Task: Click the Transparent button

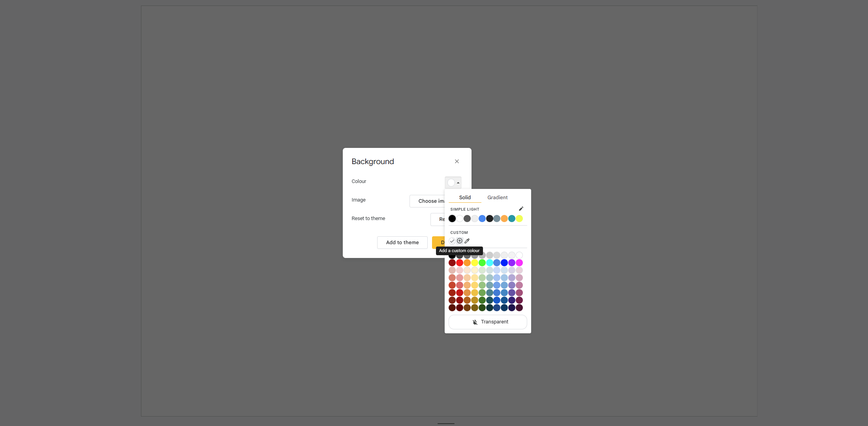Action: click(488, 322)
